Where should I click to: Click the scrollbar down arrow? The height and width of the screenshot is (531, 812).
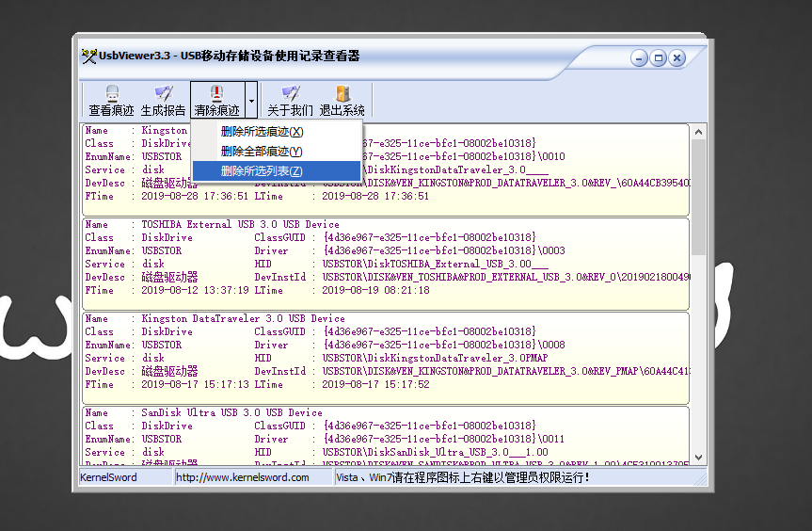[x=698, y=458]
